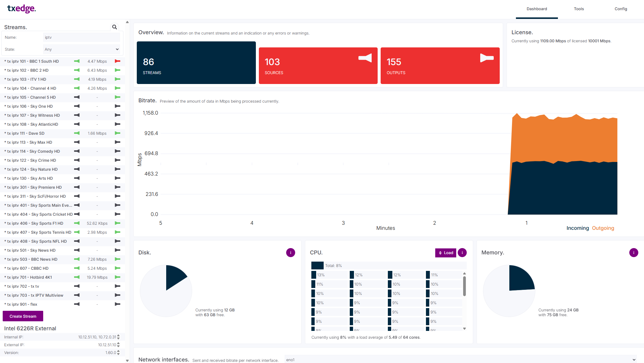Click the CPU cores list scrollbar thumb
The height and width of the screenshot is (363, 644).
464,286
